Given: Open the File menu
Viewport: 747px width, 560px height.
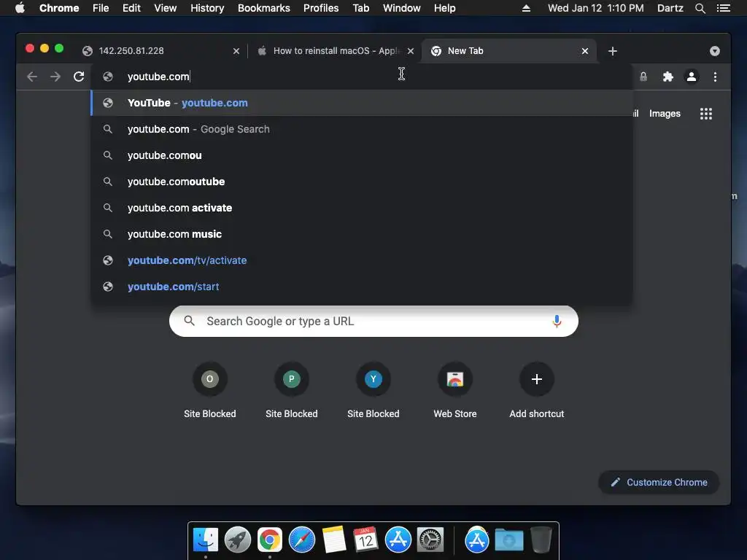Looking at the screenshot, I should [x=101, y=8].
